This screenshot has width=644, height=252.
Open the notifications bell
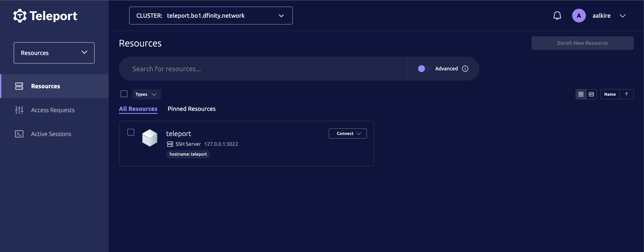557,16
